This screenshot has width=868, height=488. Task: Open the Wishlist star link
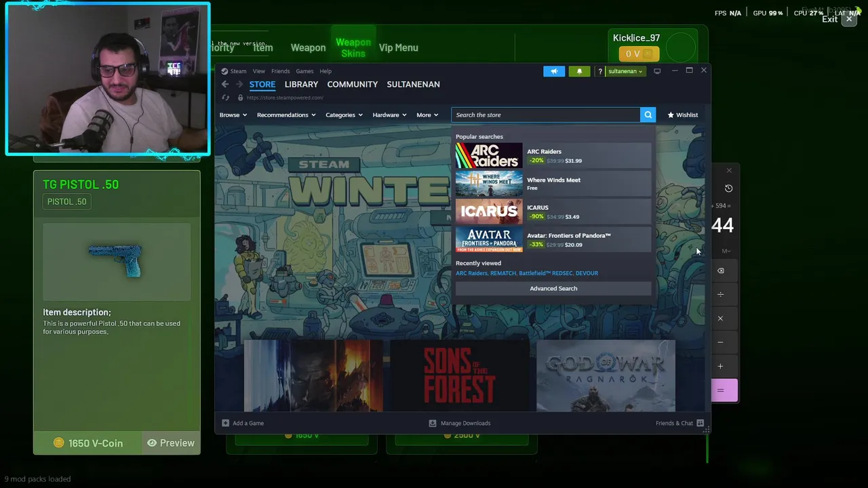pos(682,115)
